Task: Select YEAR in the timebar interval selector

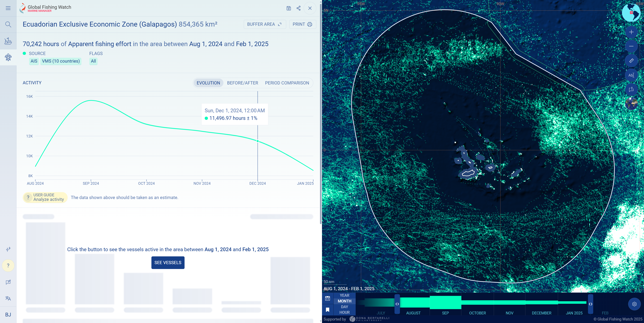Action: 344,295
